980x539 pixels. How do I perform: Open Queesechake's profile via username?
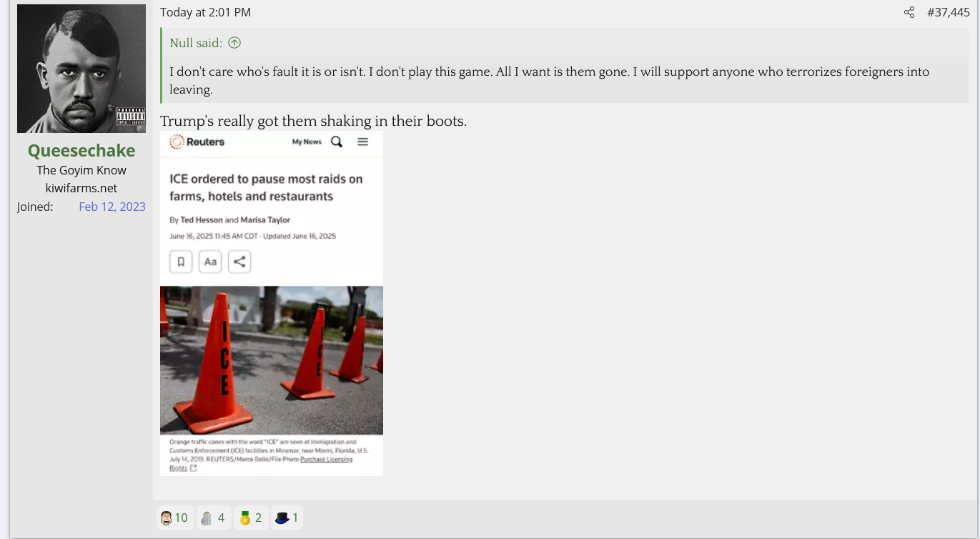pyautogui.click(x=81, y=151)
